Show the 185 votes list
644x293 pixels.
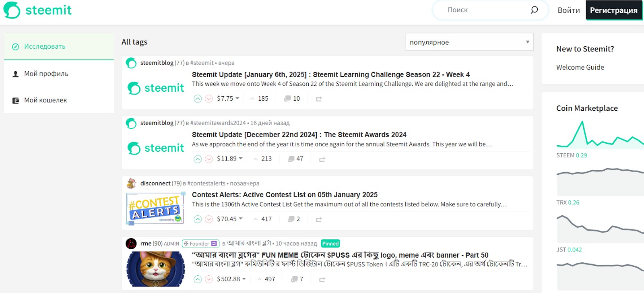pyautogui.click(x=259, y=99)
